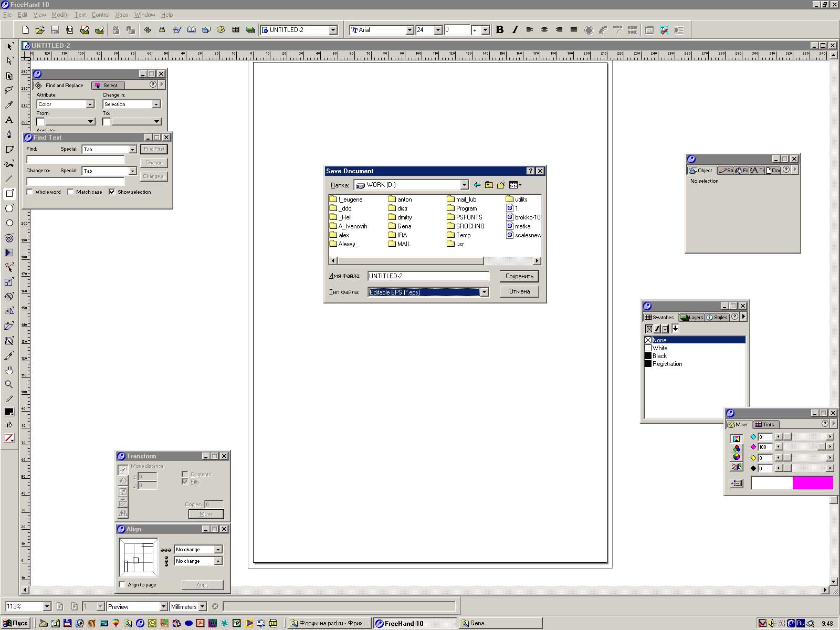The width and height of the screenshot is (840, 630).
Task: Click the Up One Level folder icon
Action: (489, 185)
